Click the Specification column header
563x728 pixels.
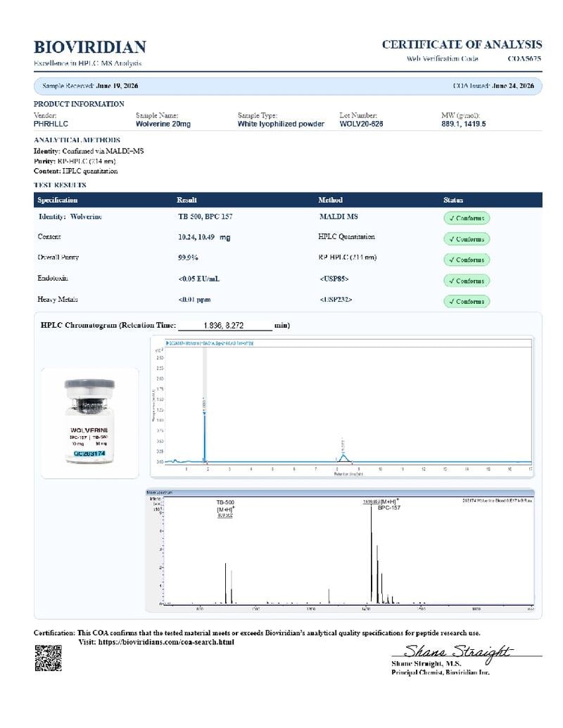click(x=58, y=200)
